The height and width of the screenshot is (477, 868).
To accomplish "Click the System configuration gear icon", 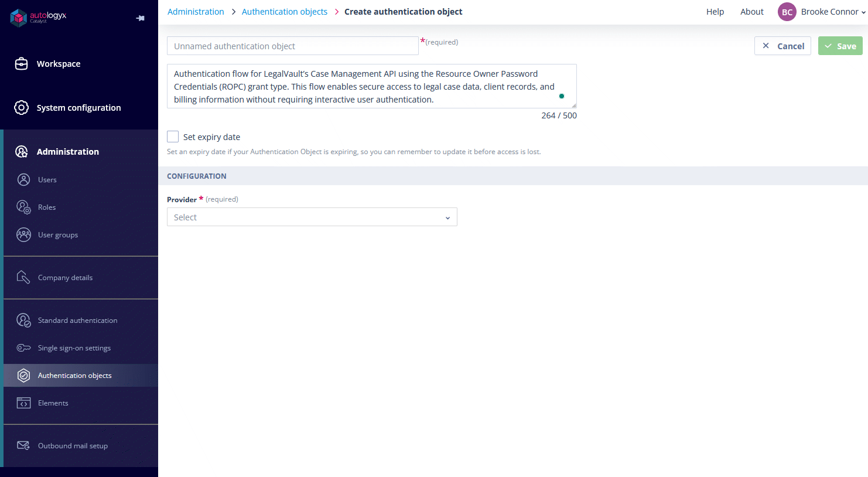I will [x=22, y=108].
